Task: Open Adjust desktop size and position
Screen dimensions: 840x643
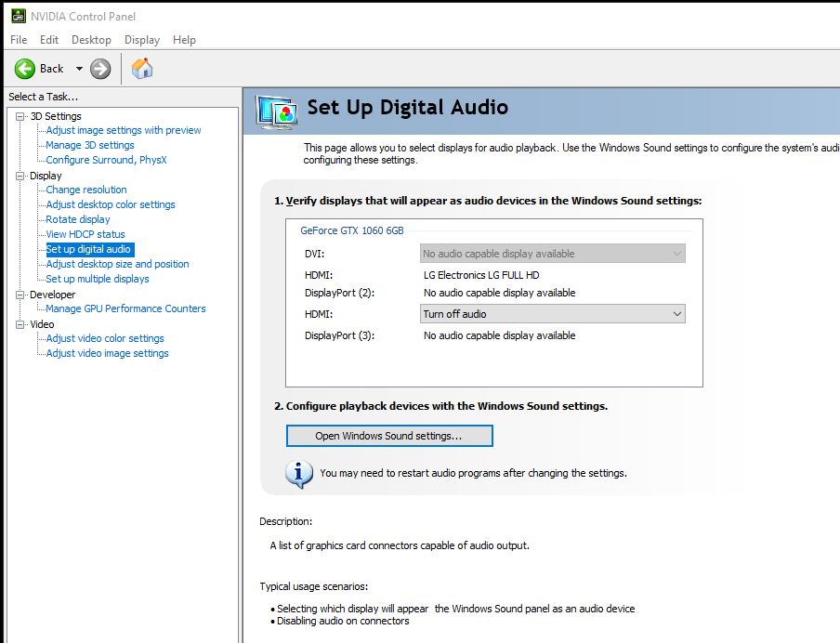Action: tap(117, 264)
